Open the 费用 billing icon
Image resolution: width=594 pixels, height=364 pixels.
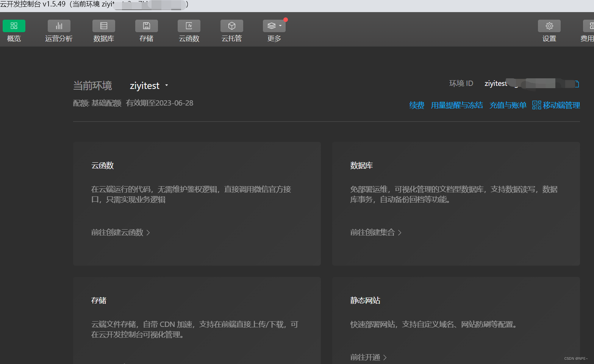pos(589,26)
